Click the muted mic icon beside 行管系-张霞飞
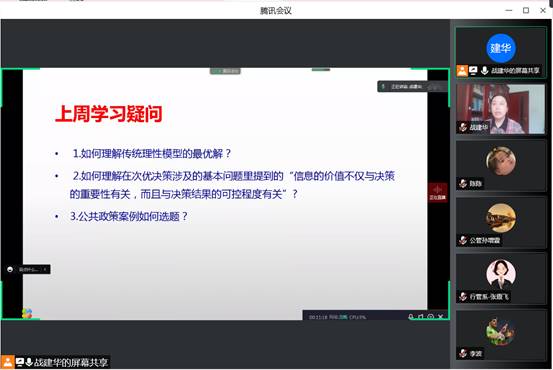This screenshot has height=370, width=553. (x=463, y=297)
